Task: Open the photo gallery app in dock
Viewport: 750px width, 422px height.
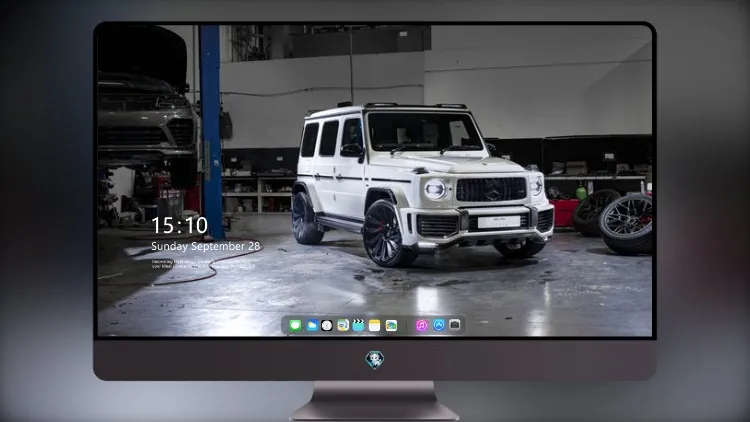Action: click(x=391, y=326)
